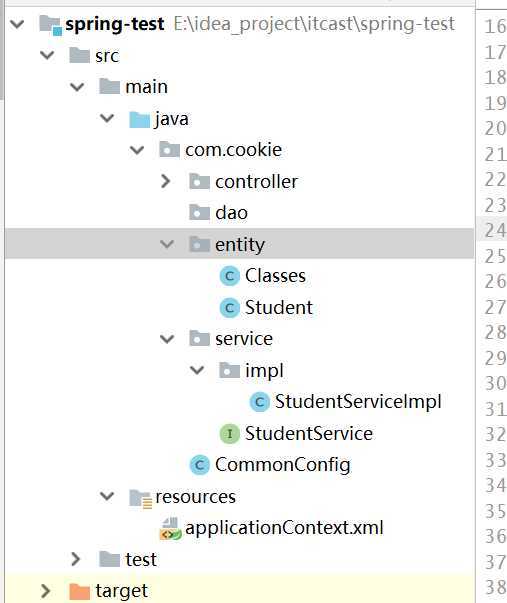
Task: Click the applicationContext.xml Spring config icon
Action: tap(170, 529)
